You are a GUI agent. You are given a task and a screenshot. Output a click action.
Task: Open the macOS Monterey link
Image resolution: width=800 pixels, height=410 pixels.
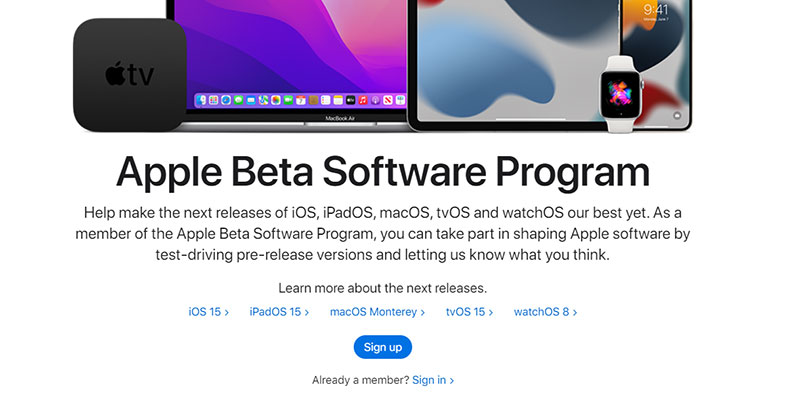(x=378, y=312)
